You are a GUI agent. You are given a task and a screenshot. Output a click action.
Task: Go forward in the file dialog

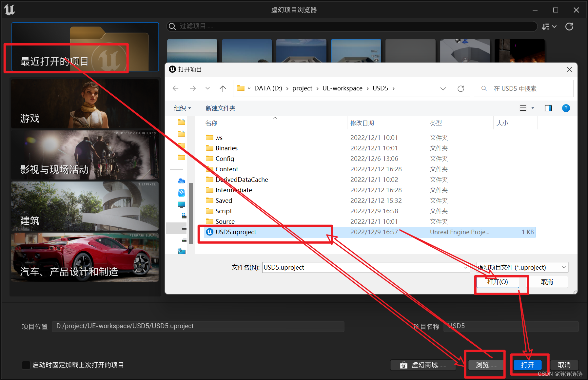[x=193, y=88]
